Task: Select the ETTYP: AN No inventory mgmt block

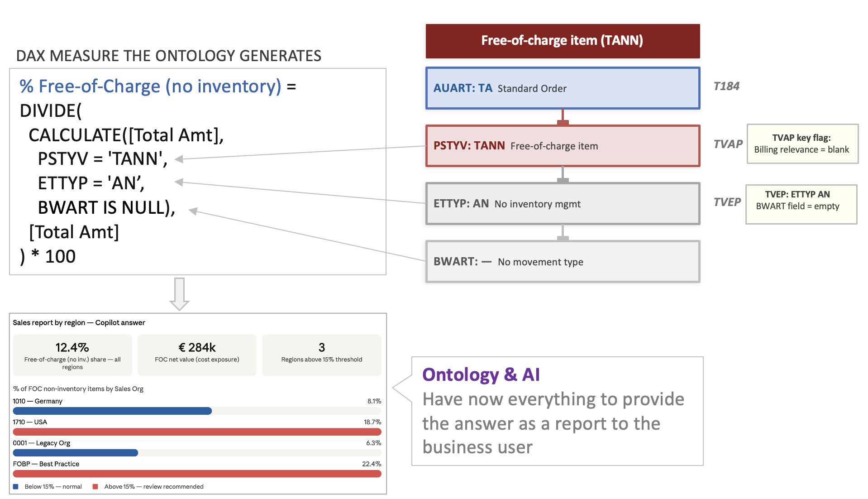Action: pos(562,204)
